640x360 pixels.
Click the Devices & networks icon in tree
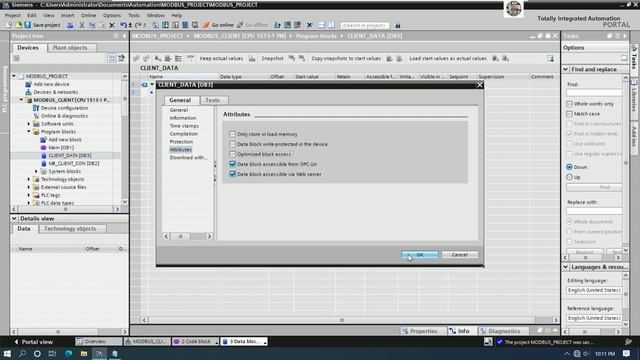pos(28,92)
